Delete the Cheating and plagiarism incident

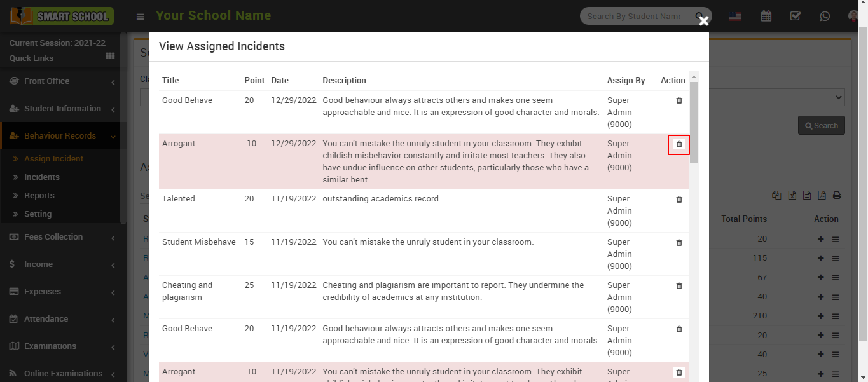pos(679,286)
